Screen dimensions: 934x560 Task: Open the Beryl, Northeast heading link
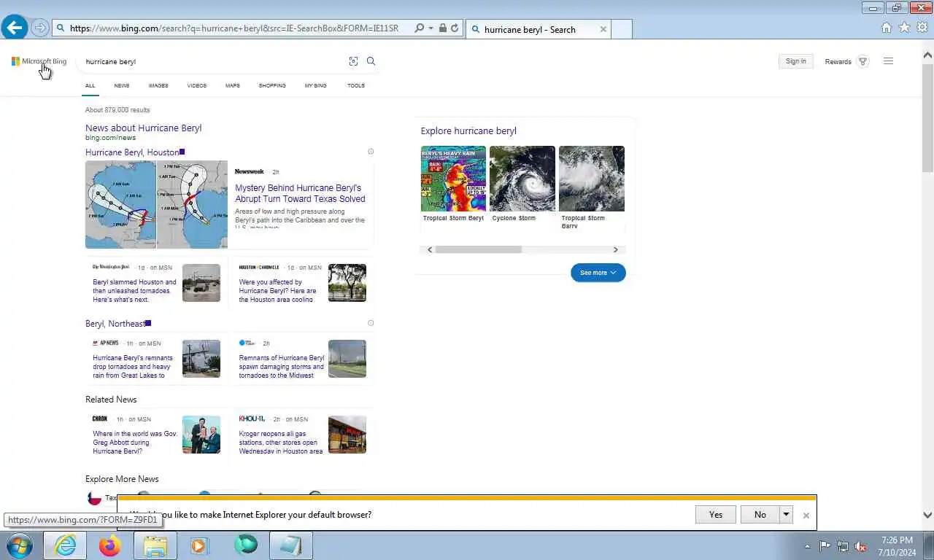(x=115, y=324)
